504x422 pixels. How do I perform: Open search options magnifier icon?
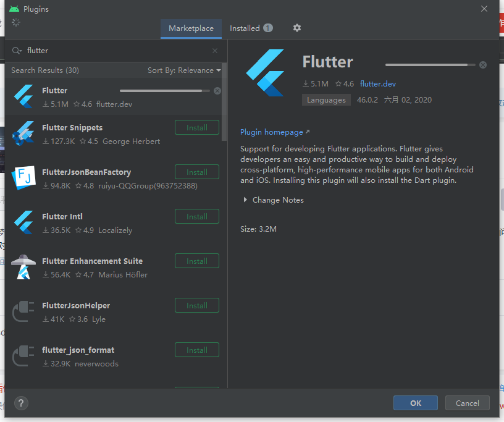tap(17, 51)
